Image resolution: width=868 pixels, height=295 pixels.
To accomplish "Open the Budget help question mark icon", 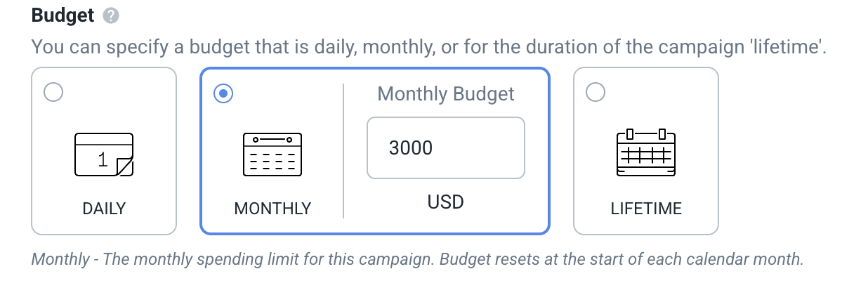I will tap(110, 15).
